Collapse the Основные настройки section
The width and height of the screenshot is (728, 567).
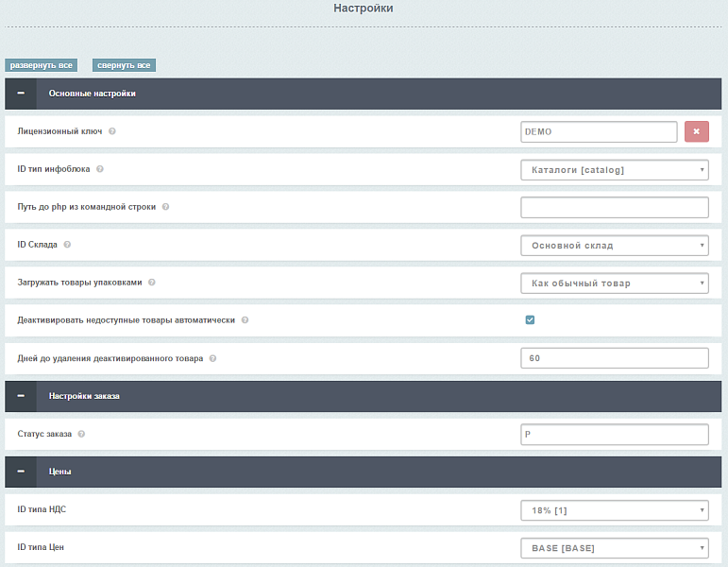pos(21,94)
